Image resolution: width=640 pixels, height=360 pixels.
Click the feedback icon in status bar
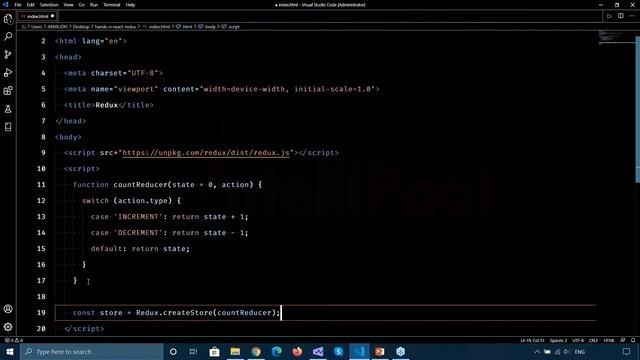(623, 340)
